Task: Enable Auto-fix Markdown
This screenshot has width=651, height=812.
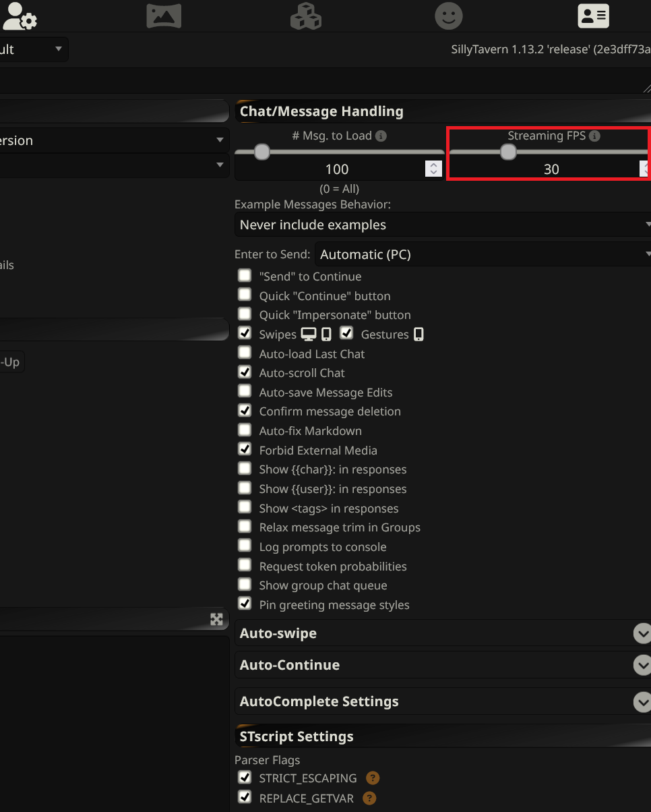Action: (x=245, y=430)
